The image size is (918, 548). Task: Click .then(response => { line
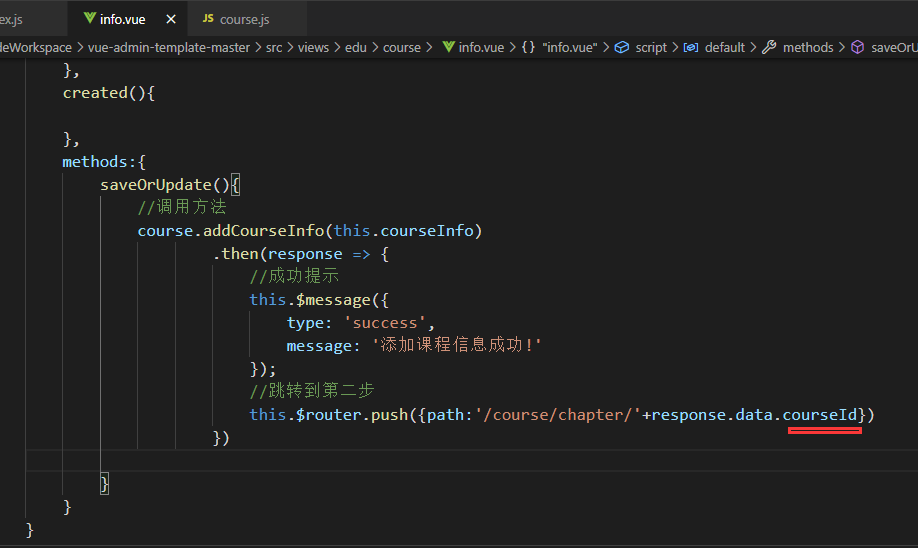[301, 254]
